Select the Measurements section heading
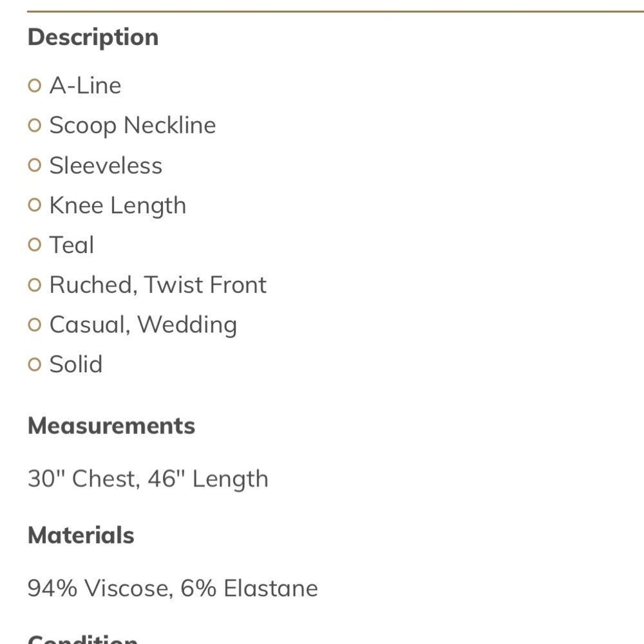644x644 pixels. coord(111,426)
